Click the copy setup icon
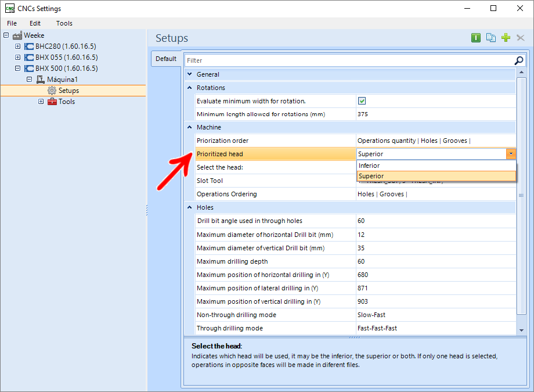Viewport: 534px width, 392px height. (x=490, y=38)
